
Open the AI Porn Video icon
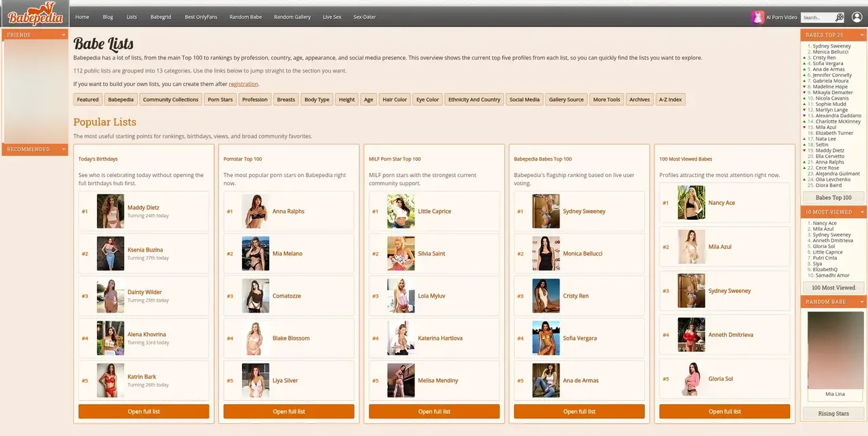pos(757,17)
